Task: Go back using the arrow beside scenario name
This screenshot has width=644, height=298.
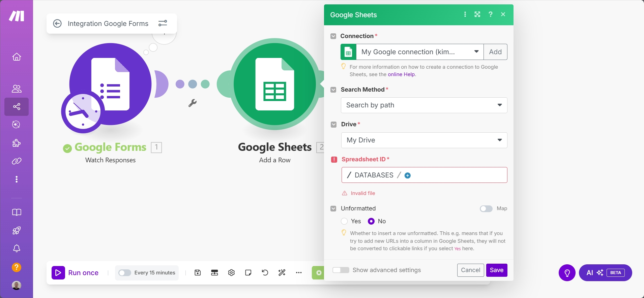Action: 57,23
